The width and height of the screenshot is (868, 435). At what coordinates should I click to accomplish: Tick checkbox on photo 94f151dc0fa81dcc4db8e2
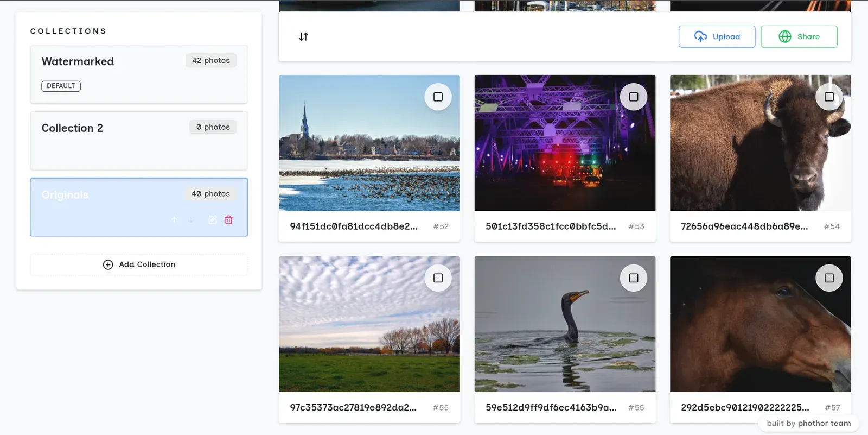click(438, 97)
